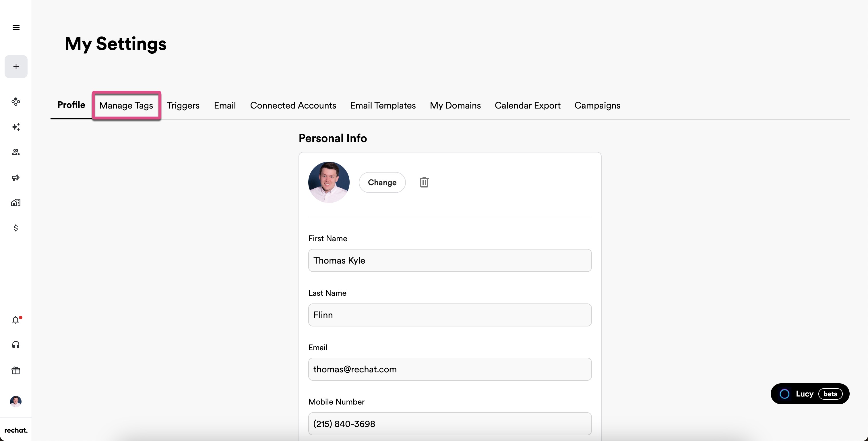Open support headphones icon
The image size is (868, 441).
(16, 345)
